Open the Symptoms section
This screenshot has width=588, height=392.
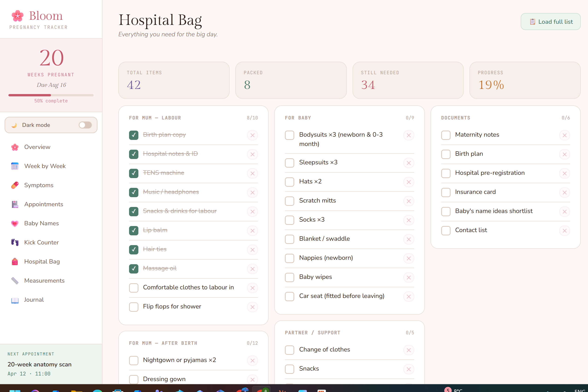(x=51, y=185)
